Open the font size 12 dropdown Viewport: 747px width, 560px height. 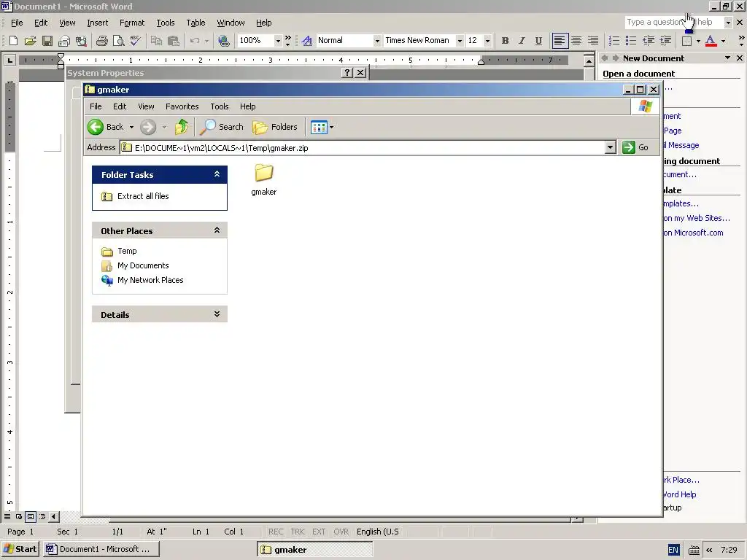487,41
